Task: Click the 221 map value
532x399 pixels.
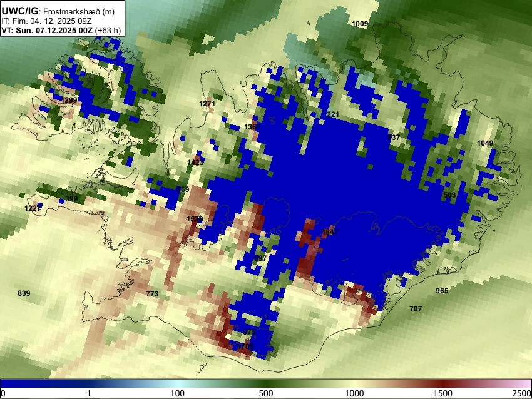Action: pyautogui.click(x=332, y=114)
